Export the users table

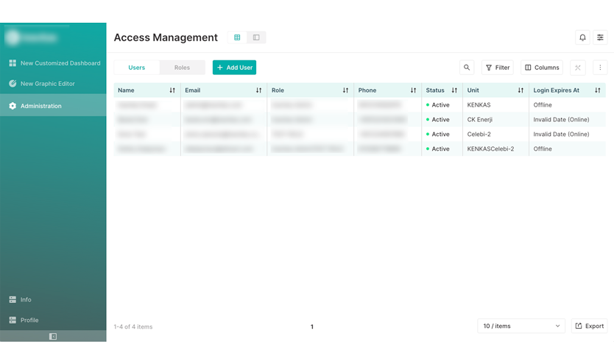pyautogui.click(x=589, y=326)
